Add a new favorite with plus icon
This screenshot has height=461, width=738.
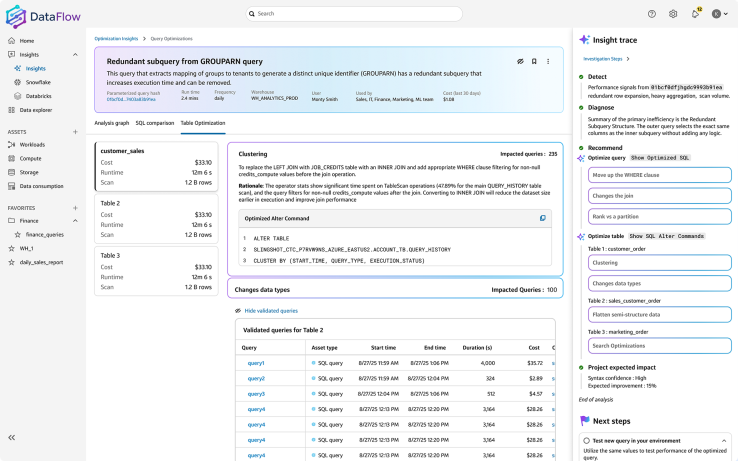click(x=75, y=208)
